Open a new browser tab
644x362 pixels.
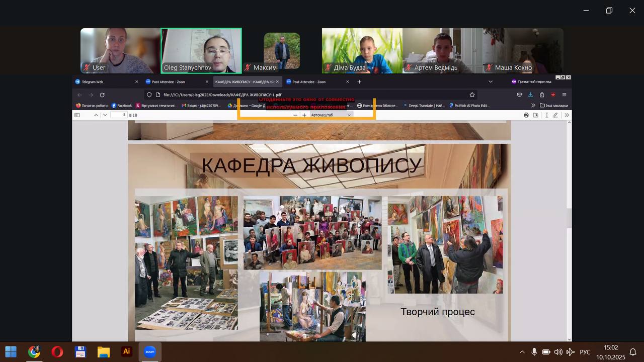click(359, 82)
